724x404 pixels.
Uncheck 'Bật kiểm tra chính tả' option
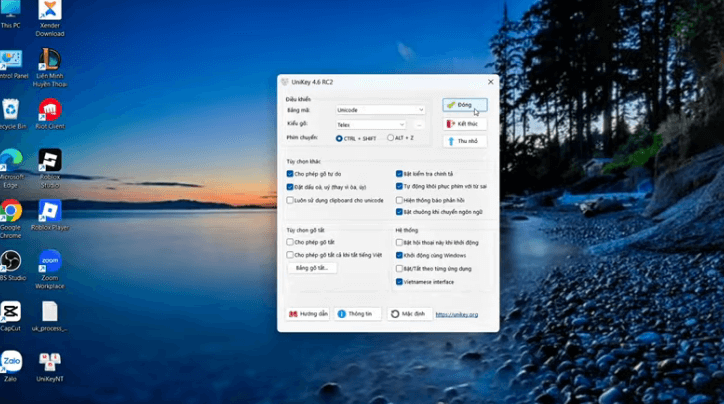[x=400, y=174]
